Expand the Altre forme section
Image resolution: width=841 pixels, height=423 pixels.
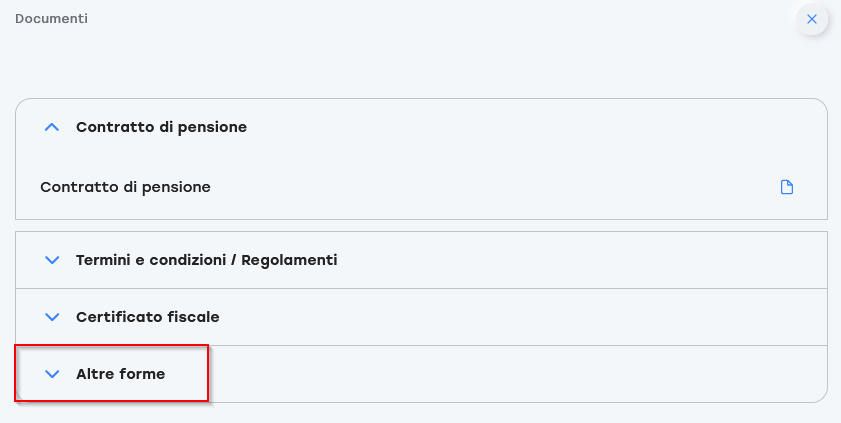(120, 374)
